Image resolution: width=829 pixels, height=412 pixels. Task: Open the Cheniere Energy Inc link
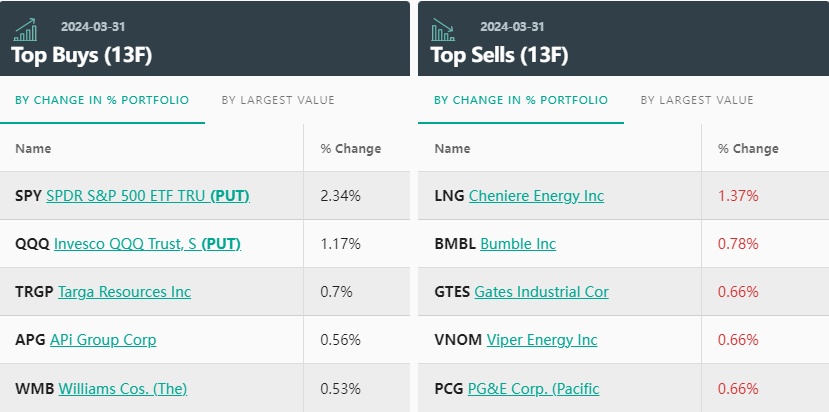(x=536, y=196)
